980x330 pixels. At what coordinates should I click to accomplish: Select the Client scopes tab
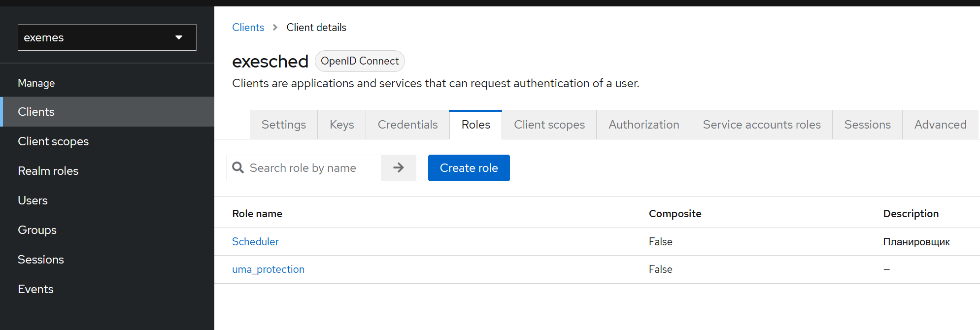click(x=549, y=125)
